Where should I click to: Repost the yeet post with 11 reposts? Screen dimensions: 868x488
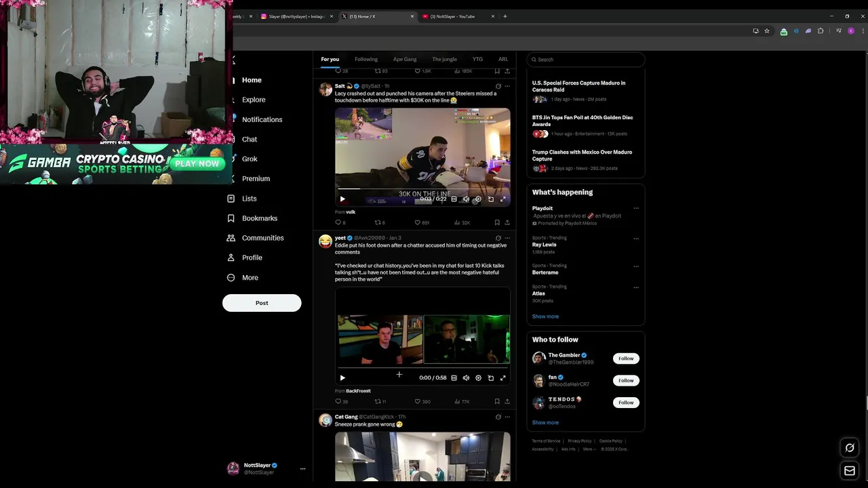[x=380, y=401]
